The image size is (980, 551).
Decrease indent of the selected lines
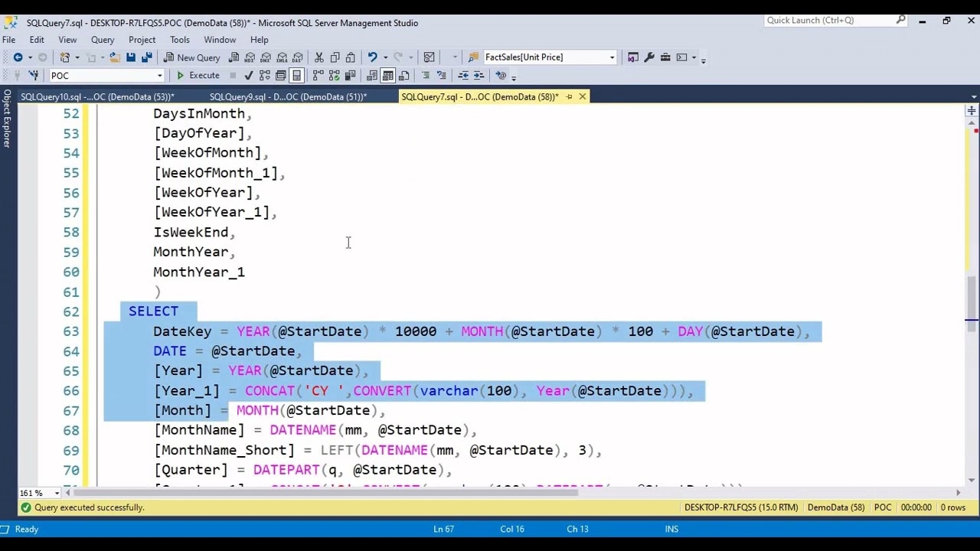(x=462, y=75)
